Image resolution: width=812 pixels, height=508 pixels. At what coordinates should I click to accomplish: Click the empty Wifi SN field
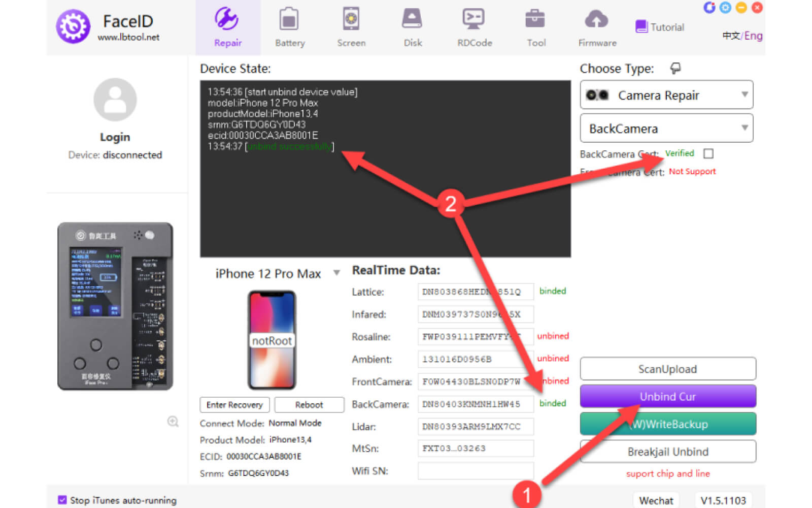[x=476, y=471]
